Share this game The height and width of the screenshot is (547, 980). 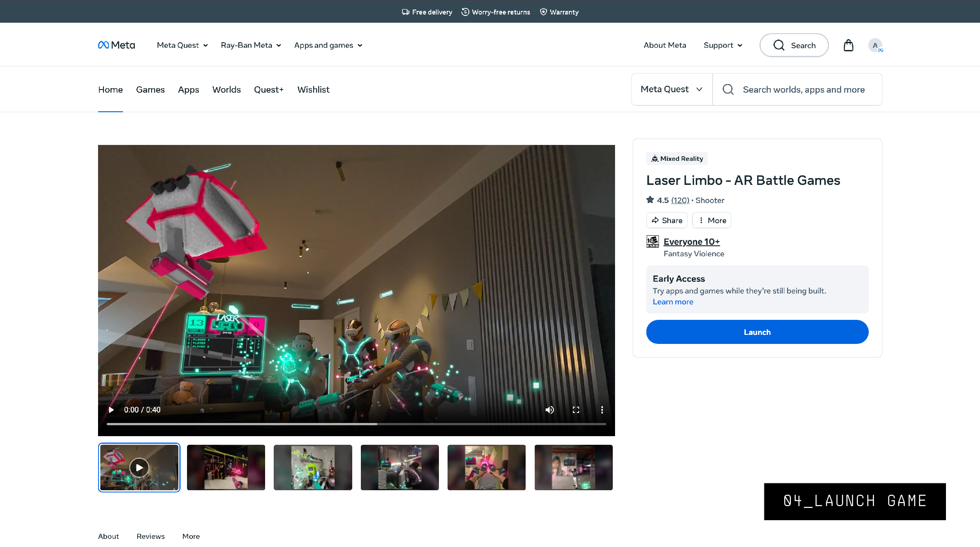[x=667, y=220]
